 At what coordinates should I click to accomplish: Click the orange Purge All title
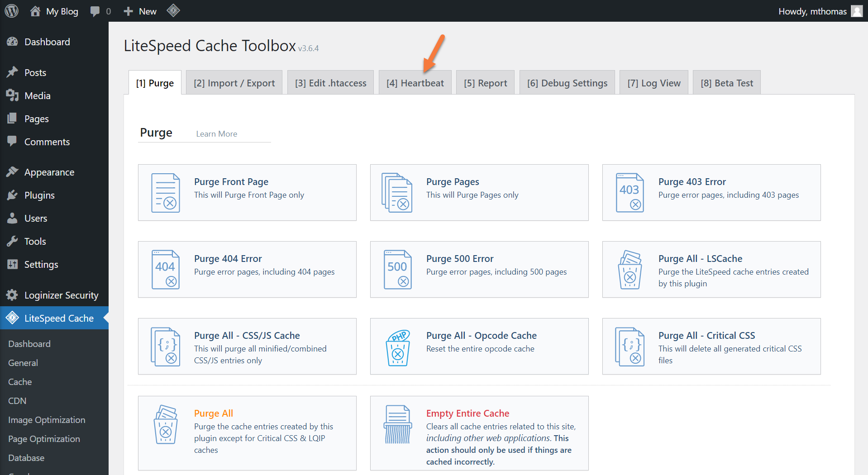[214, 413]
